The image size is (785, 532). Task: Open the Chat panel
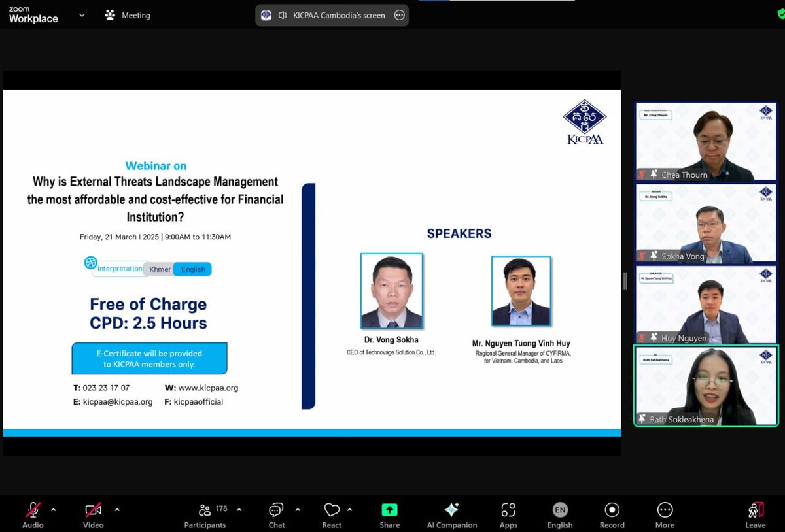(277, 515)
